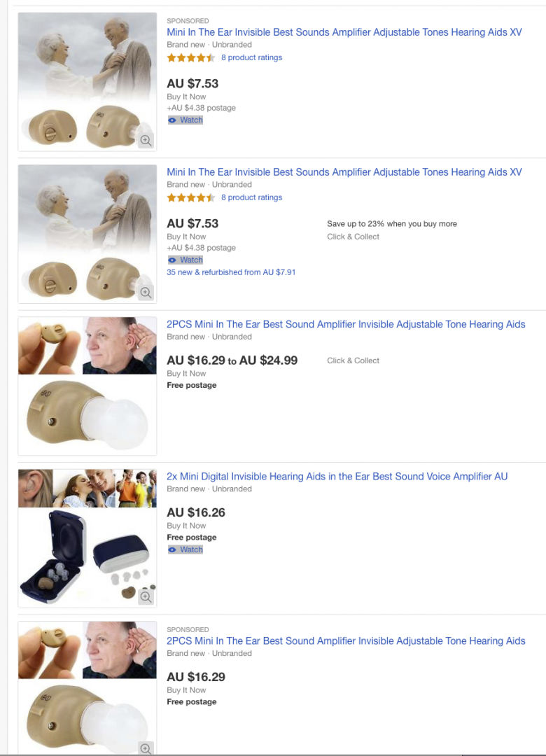Click thumbnail of navy hearing aid case listing
Screen dimensions: 546x756
point(87,538)
